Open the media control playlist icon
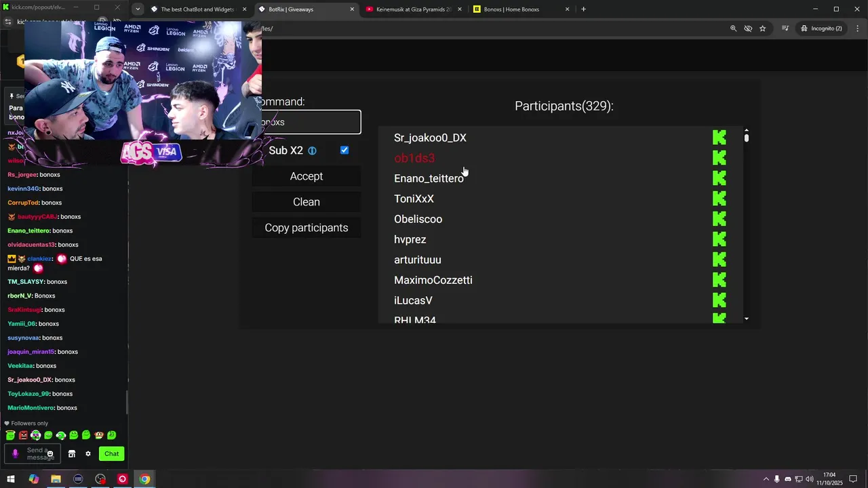868x488 pixels. point(785,28)
